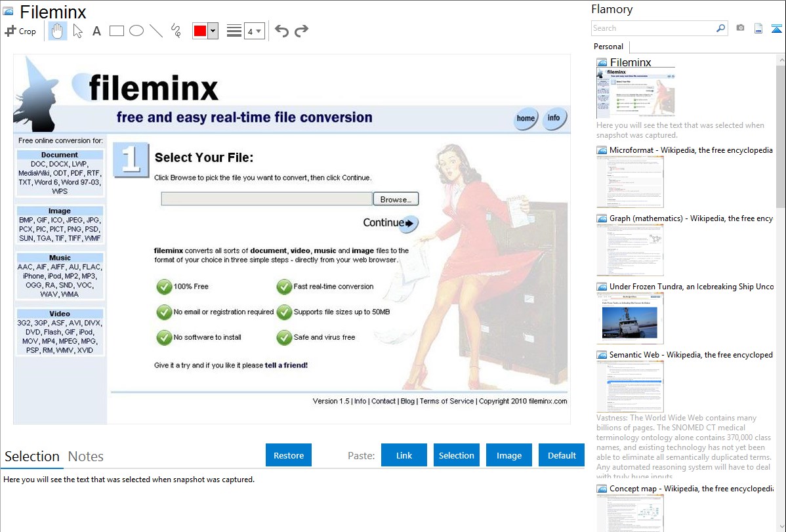Click icon beside Graph (mathematics) title
786x532 pixels.
tap(602, 218)
